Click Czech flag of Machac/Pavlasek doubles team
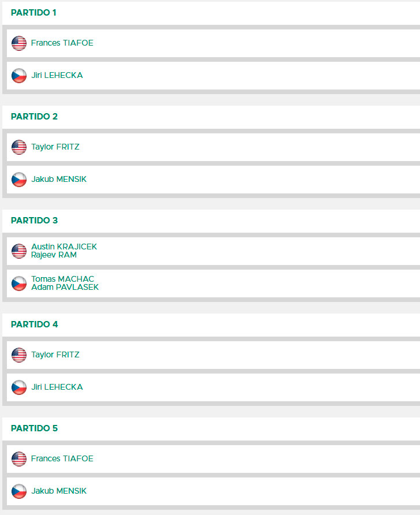 click(19, 283)
